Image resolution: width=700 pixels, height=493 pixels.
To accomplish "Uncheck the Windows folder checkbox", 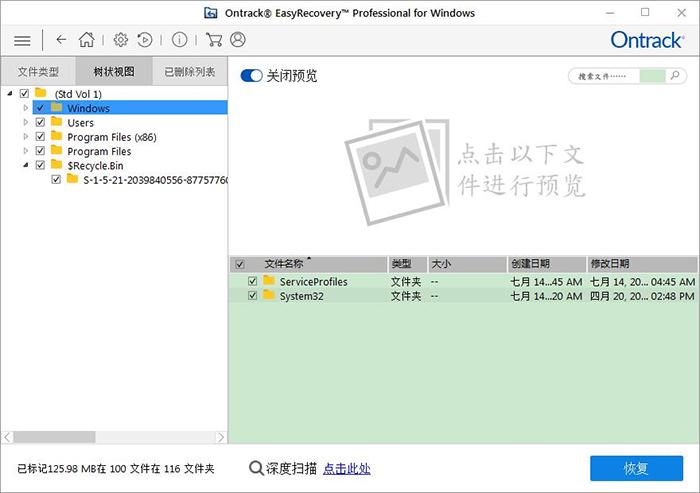I will click(40, 108).
